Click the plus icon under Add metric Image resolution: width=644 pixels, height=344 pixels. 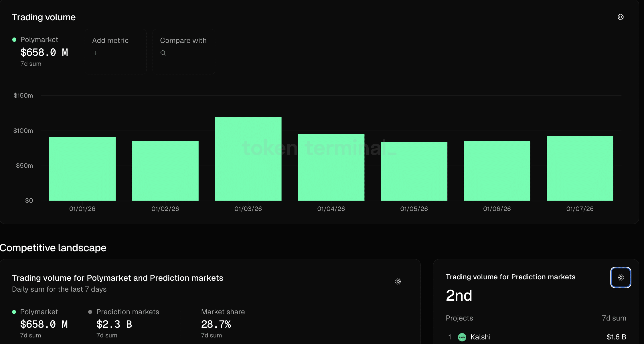(x=95, y=53)
